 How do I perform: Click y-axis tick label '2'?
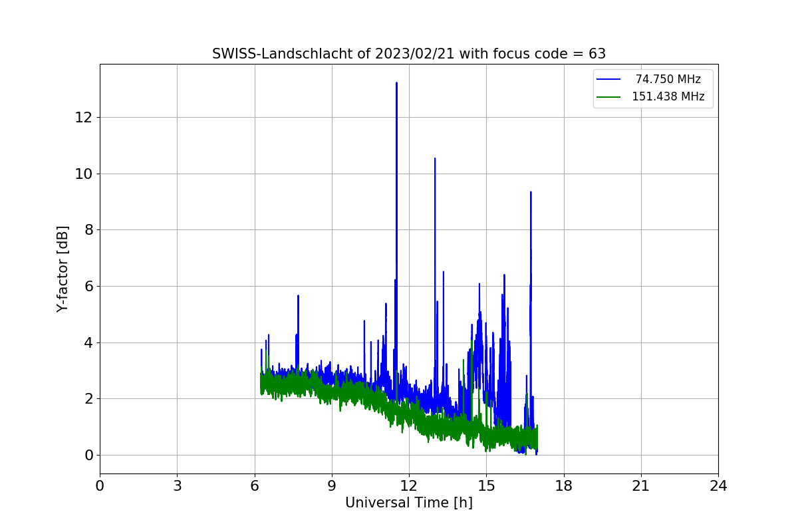click(88, 399)
